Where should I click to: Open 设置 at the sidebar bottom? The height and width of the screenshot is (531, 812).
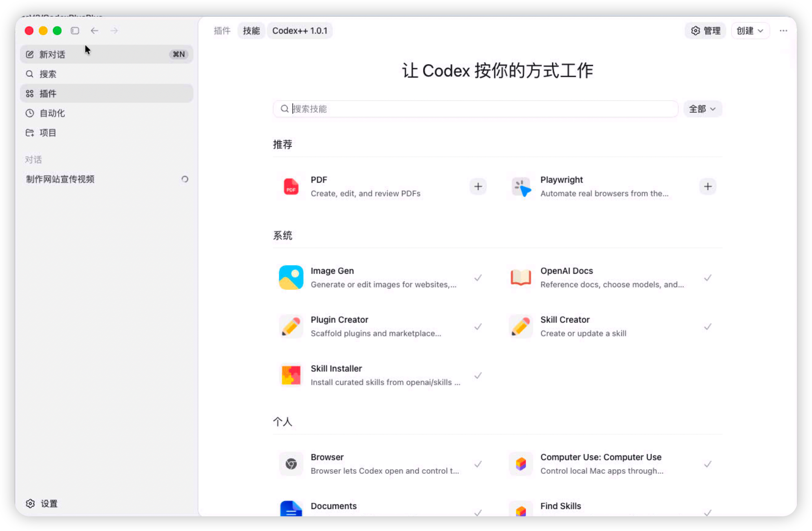coord(42,504)
